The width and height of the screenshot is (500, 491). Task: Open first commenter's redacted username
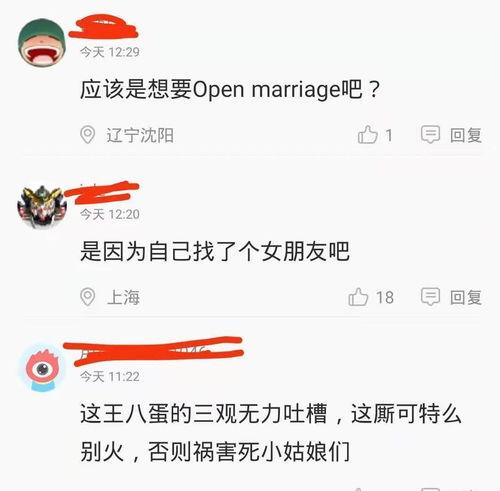pos(103,27)
